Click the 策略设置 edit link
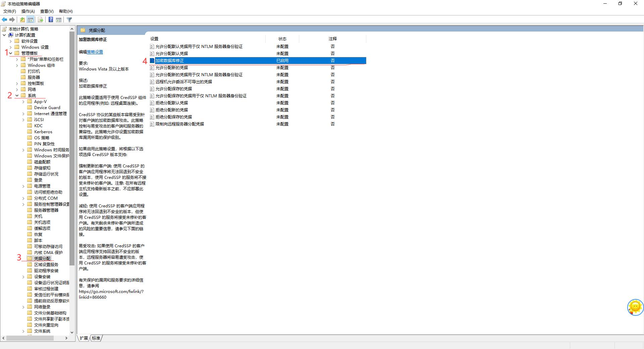 (95, 52)
